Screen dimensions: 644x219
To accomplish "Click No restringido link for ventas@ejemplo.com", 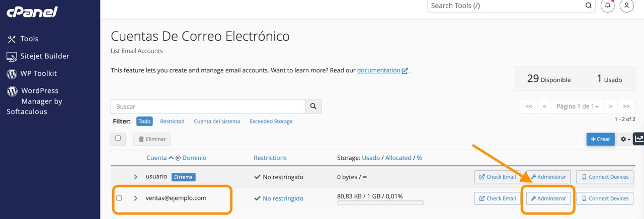I will tap(283, 198).
